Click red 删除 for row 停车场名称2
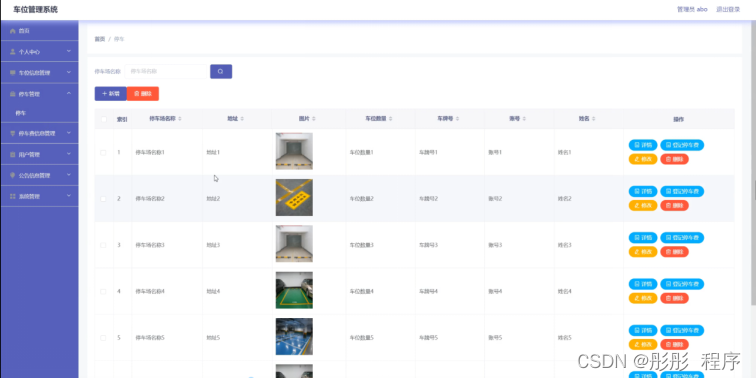Screen dimensions: 756x381 pyautogui.click(x=674, y=205)
